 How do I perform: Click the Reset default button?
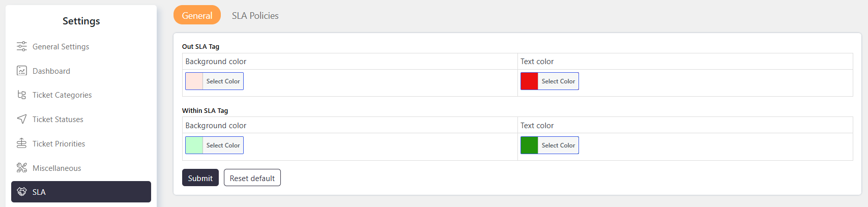point(252,178)
